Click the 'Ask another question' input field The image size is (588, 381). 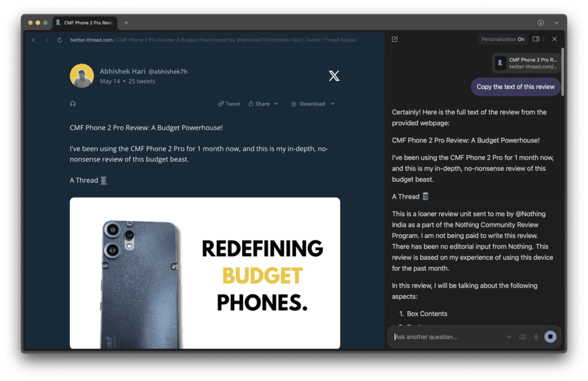point(446,337)
